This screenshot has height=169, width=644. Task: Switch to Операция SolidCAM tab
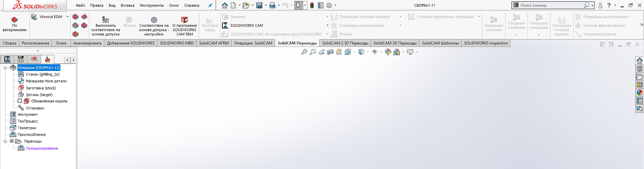point(253,43)
